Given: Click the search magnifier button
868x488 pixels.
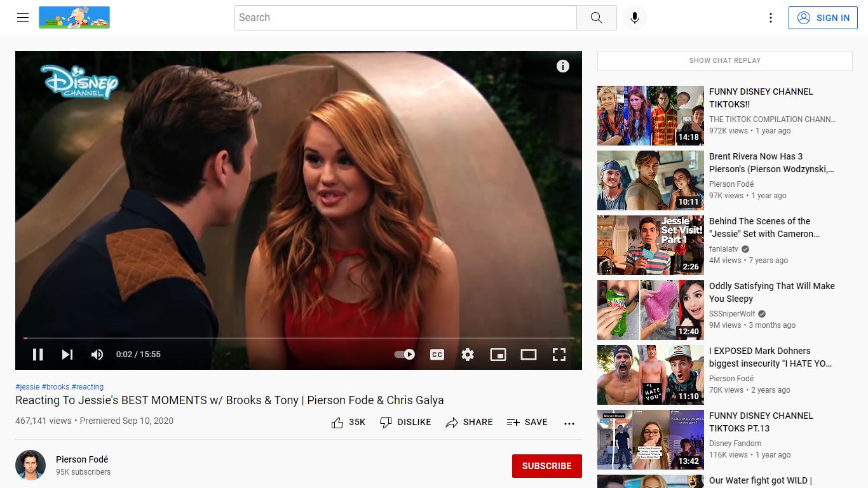Looking at the screenshot, I should (596, 18).
